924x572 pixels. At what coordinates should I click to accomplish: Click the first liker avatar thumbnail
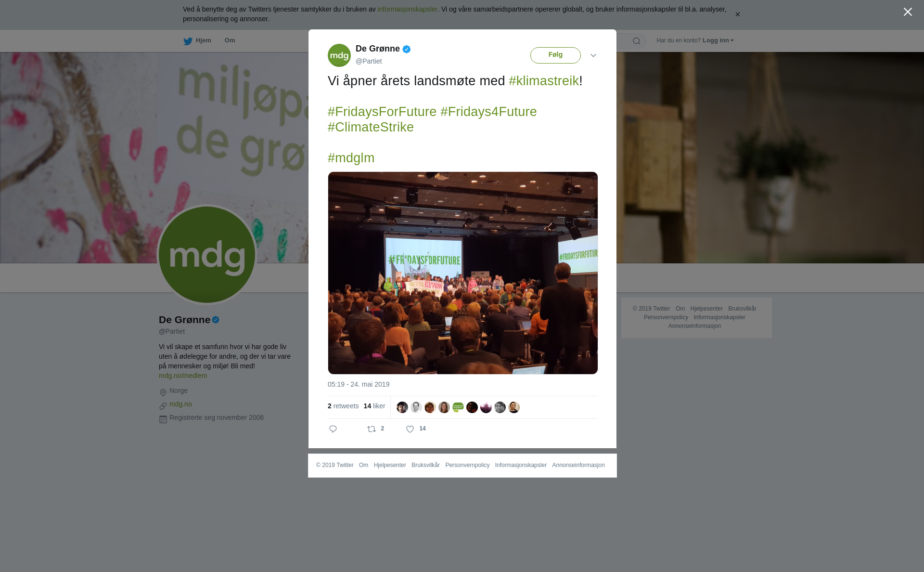[402, 407]
